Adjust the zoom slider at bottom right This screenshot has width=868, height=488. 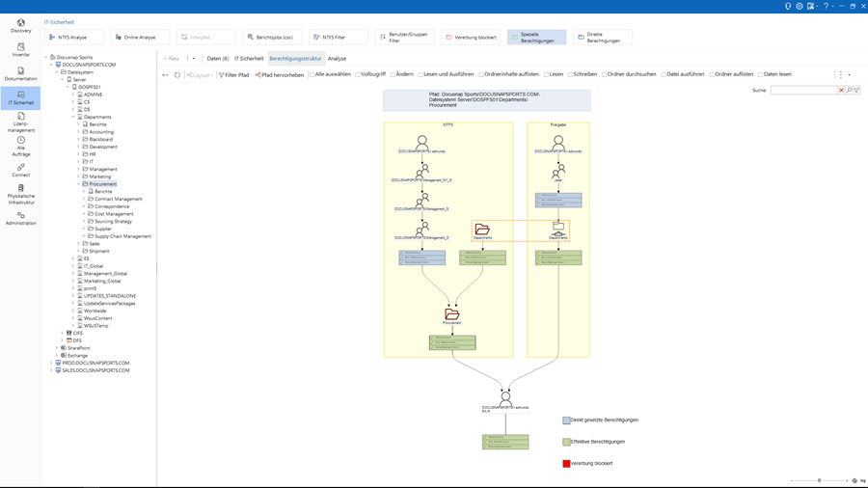[820, 480]
